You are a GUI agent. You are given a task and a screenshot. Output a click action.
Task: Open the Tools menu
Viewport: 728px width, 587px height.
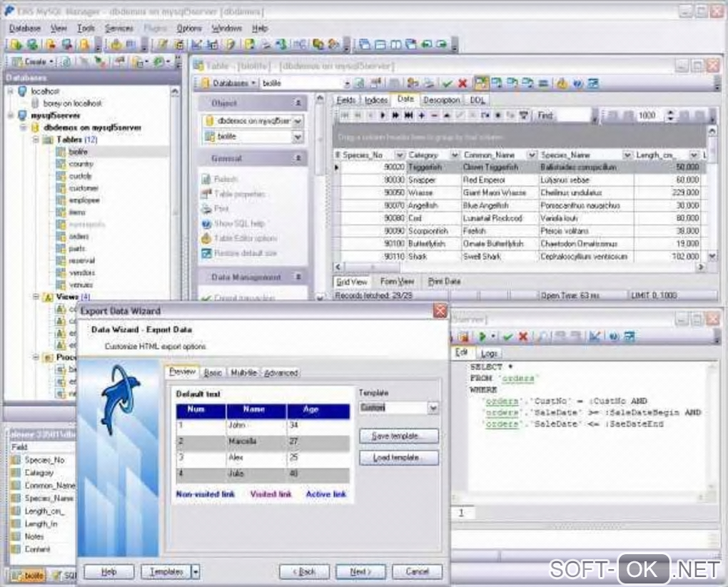click(86, 29)
